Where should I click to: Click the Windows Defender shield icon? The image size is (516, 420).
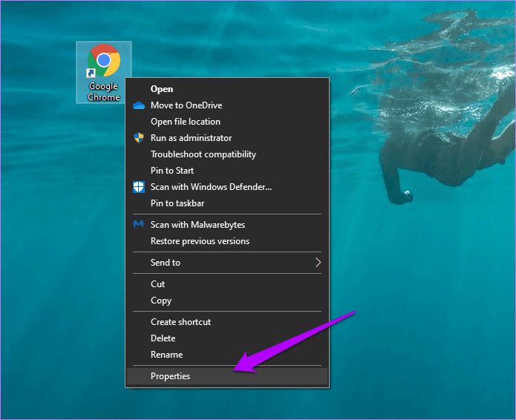[139, 187]
